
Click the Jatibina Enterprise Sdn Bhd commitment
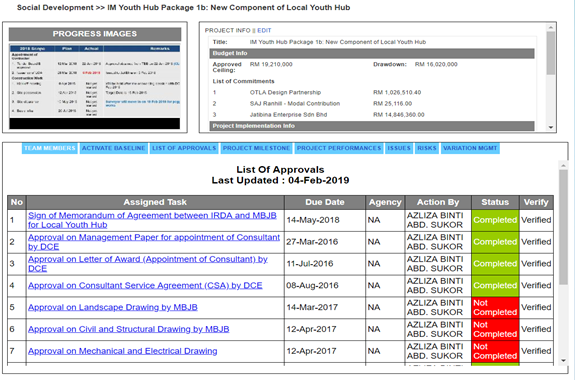tap(288, 115)
